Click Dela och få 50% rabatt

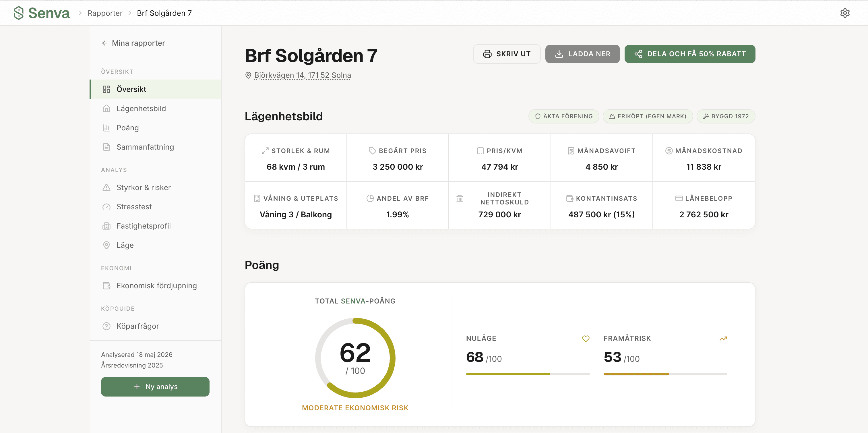690,54
